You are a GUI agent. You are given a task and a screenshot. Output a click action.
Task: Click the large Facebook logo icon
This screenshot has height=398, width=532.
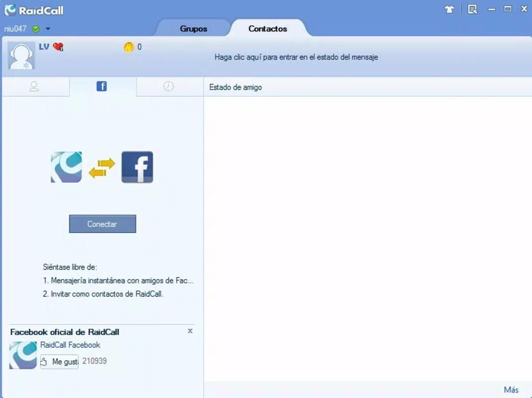click(x=137, y=167)
